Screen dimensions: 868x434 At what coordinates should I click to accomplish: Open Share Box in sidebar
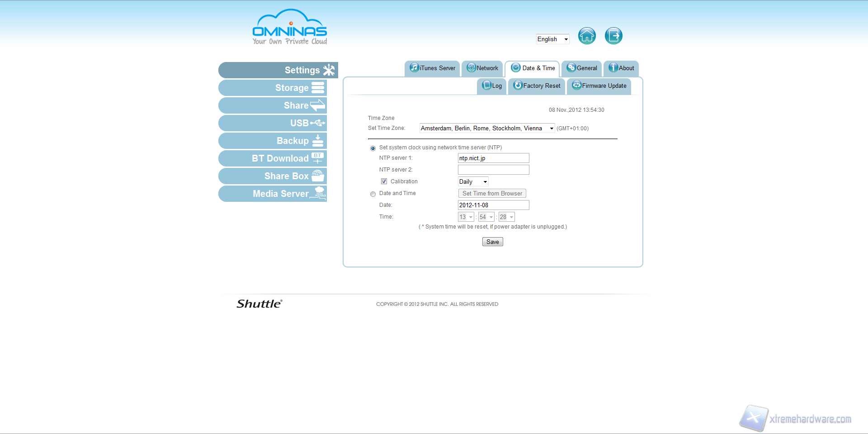pyautogui.click(x=273, y=176)
